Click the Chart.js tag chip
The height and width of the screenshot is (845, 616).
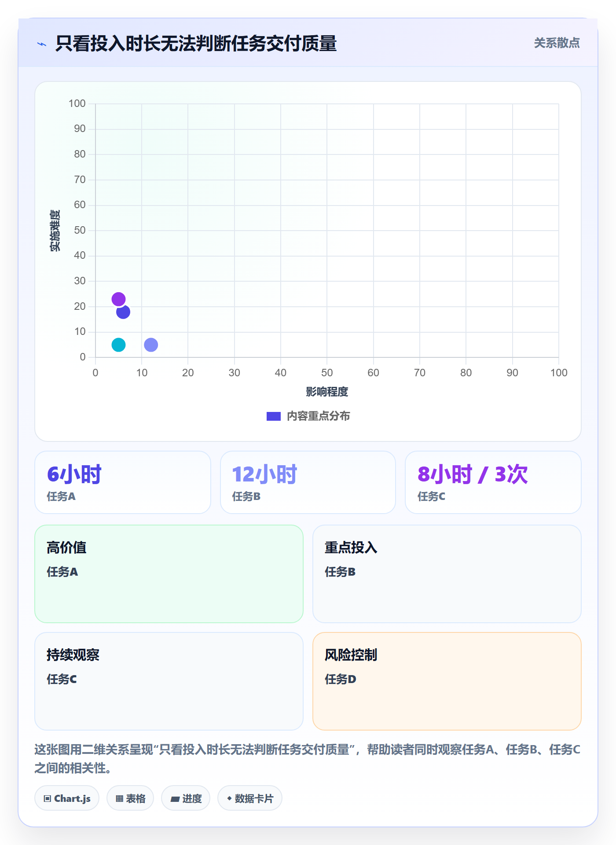[67, 798]
